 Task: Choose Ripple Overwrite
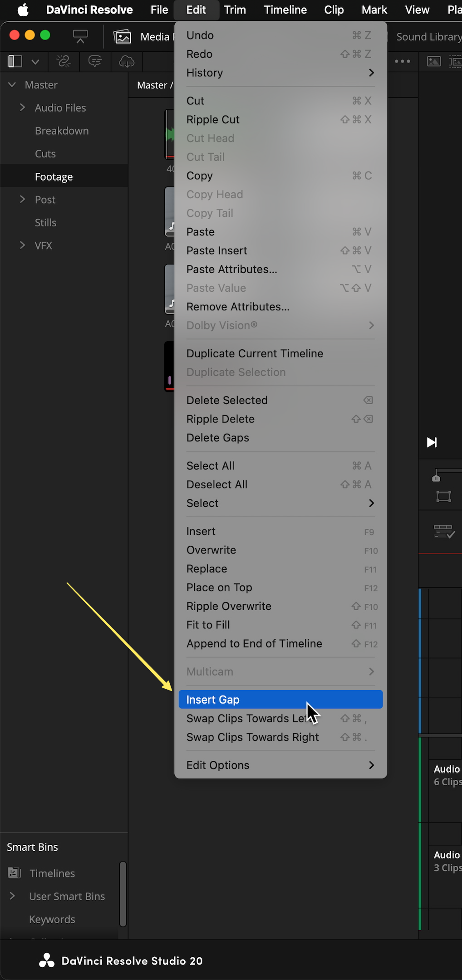click(x=280, y=606)
